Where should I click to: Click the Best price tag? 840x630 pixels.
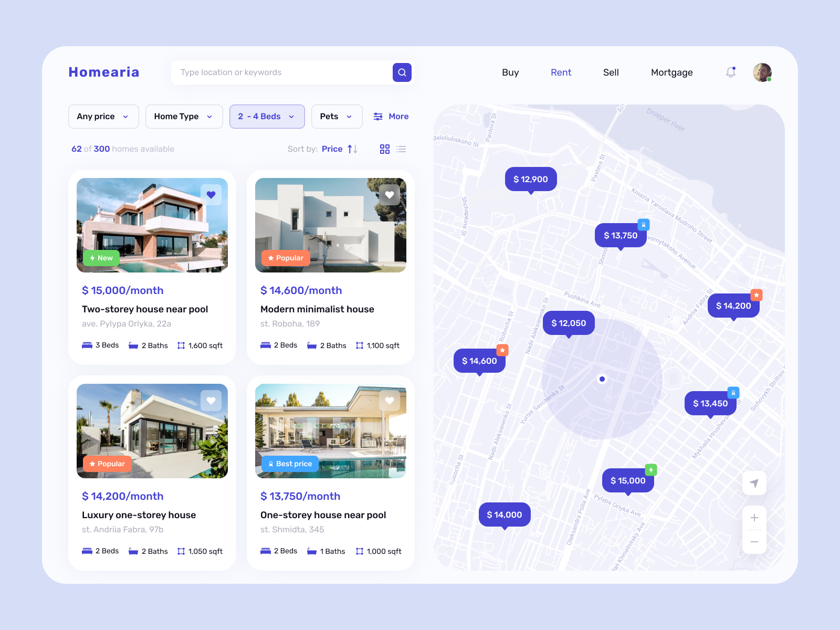(290, 464)
